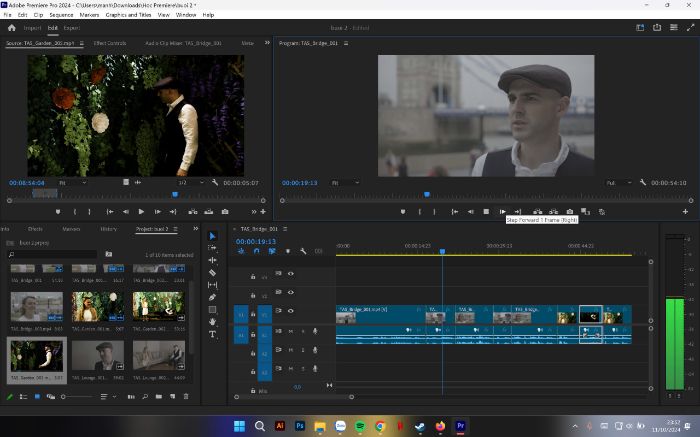The height and width of the screenshot is (437, 700).
Task: Open Project panel sort icons dropdown
Action: coord(107,396)
